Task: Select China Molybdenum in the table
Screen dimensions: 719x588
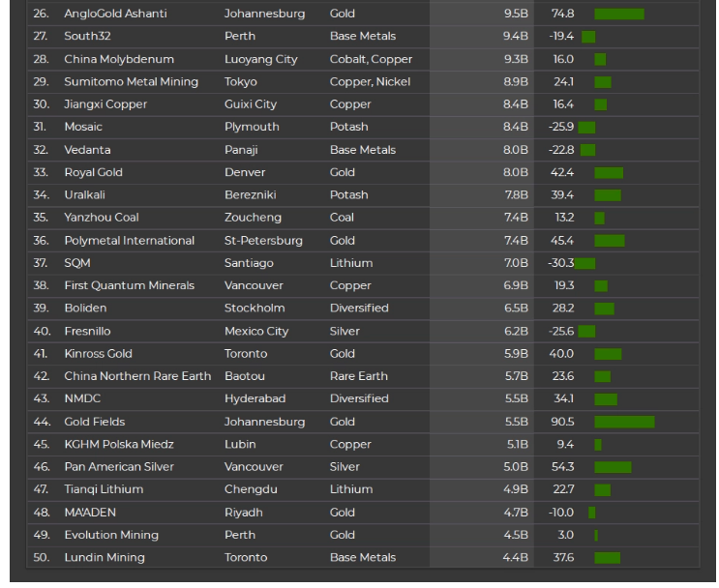Action: click(x=119, y=59)
